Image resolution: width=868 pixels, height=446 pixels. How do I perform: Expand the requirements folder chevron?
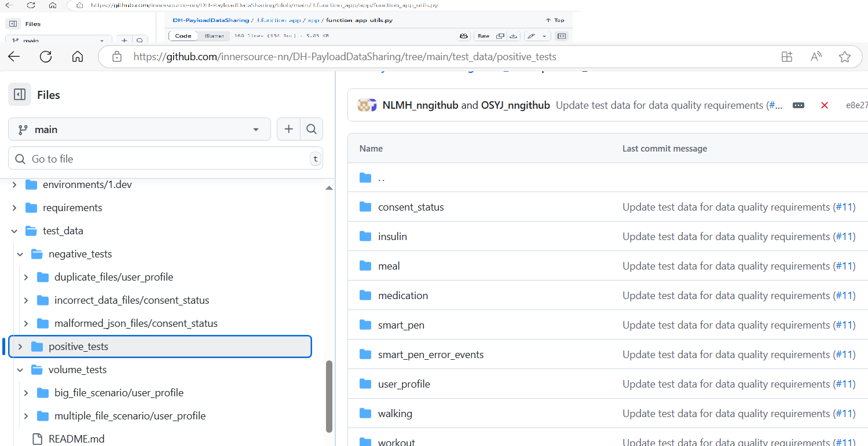click(14, 208)
